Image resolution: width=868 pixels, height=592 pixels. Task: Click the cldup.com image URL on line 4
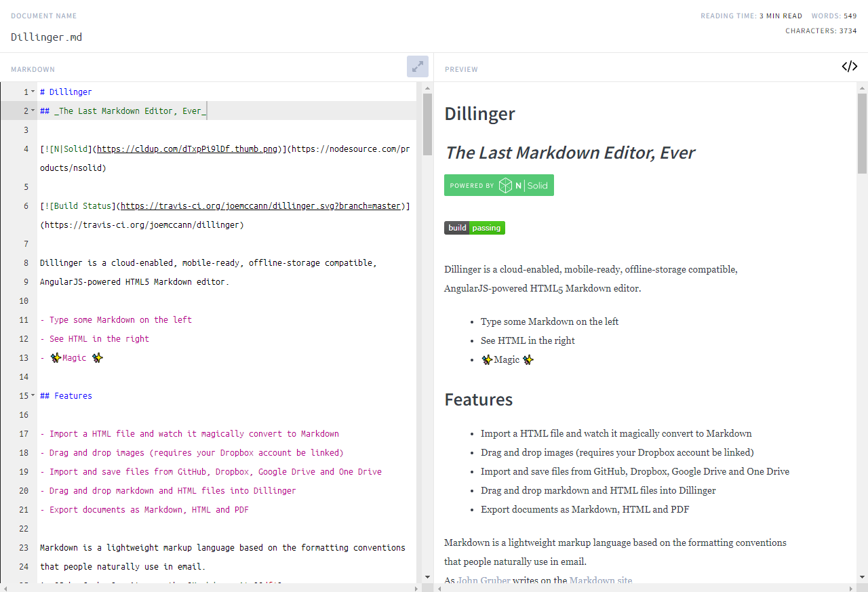[188, 149]
